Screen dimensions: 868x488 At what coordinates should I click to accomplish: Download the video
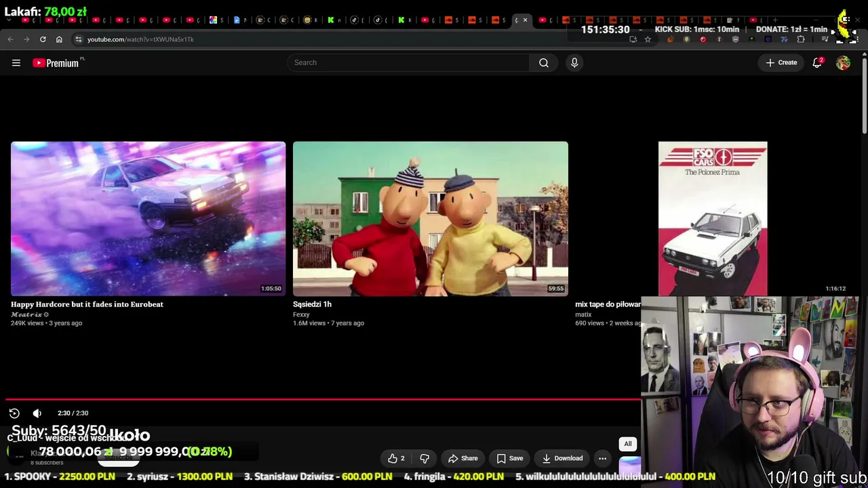coord(561,458)
